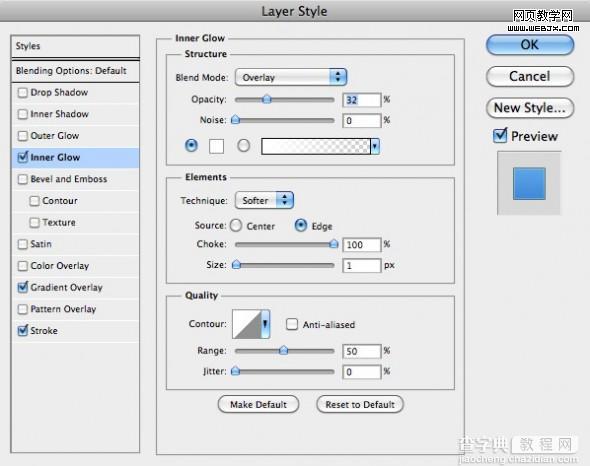Open the Gradient Overlay settings row

75,288
